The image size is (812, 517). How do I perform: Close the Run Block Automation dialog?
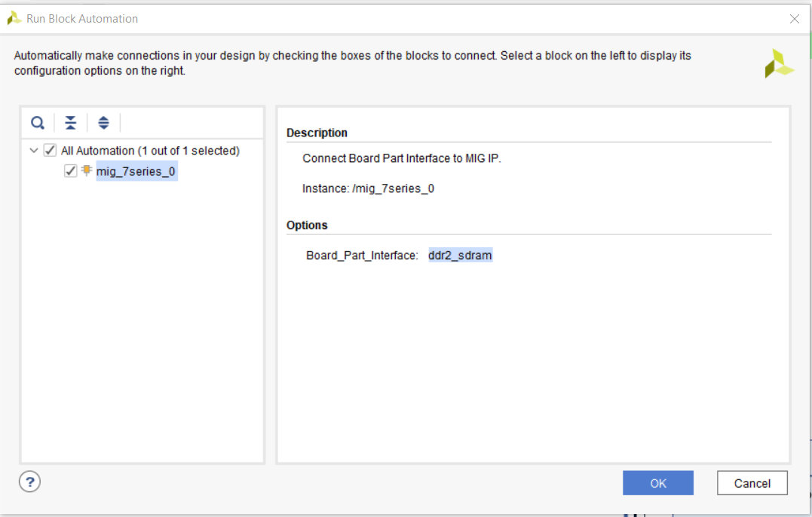point(794,19)
